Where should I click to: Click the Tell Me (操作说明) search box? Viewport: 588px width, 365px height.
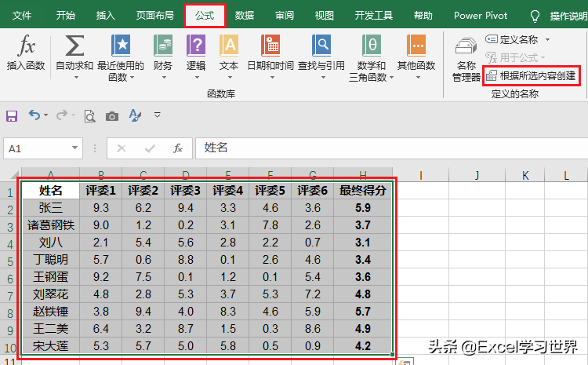pyautogui.click(x=568, y=16)
